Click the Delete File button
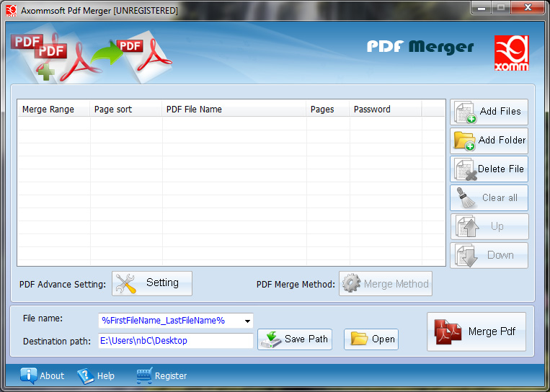The height and width of the screenshot is (392, 550). 489,169
